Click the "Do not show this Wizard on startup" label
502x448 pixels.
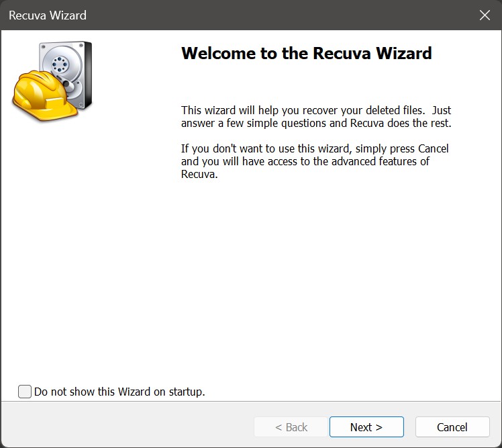119,392
